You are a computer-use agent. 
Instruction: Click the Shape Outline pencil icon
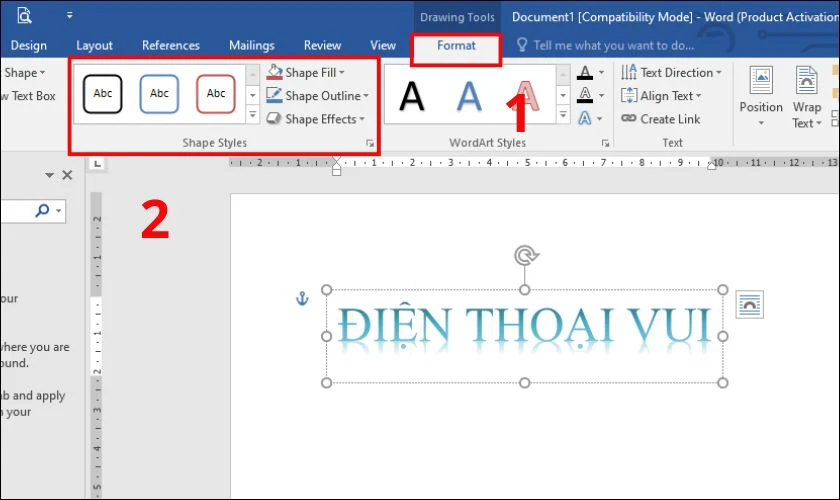(274, 95)
